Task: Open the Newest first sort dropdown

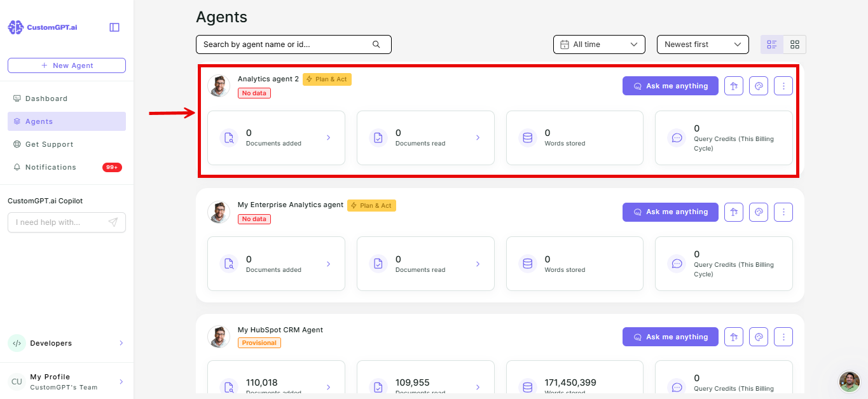Action: point(703,44)
